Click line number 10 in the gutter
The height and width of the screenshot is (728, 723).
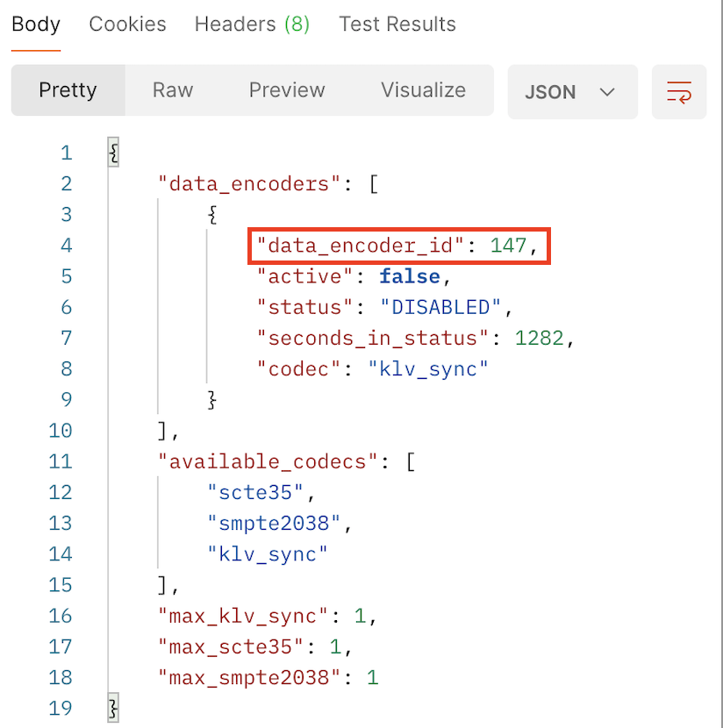[61, 431]
